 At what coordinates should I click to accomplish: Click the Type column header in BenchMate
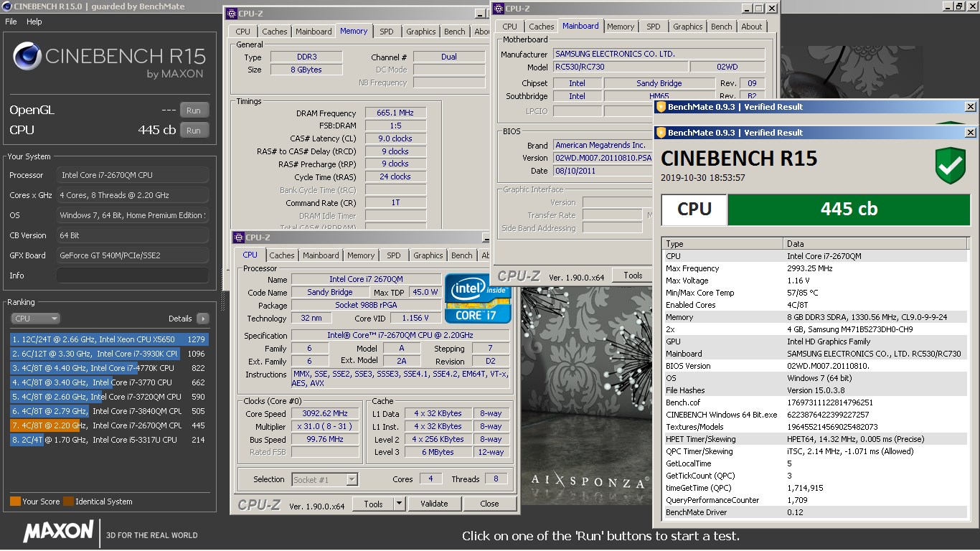[722, 244]
